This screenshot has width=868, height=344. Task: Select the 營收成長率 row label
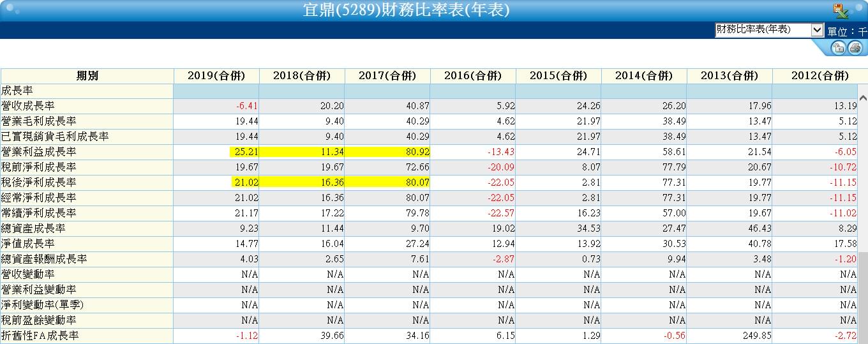tap(28, 106)
